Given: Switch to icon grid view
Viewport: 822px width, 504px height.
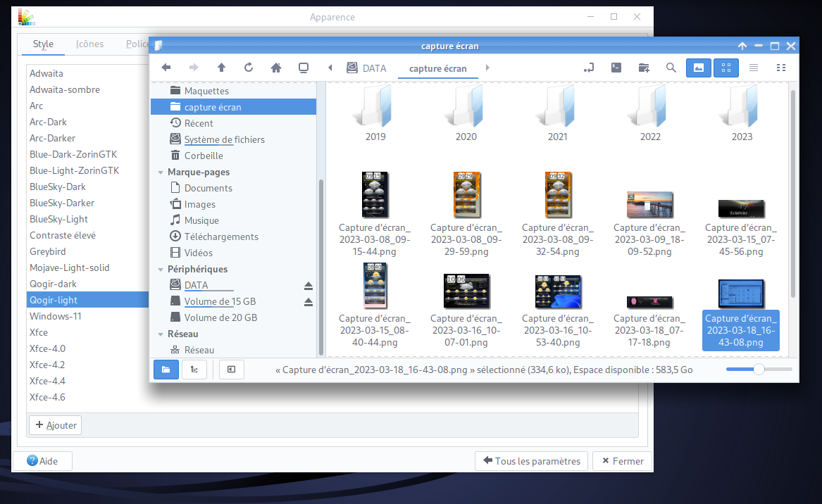Looking at the screenshot, I should pyautogui.click(x=726, y=68).
